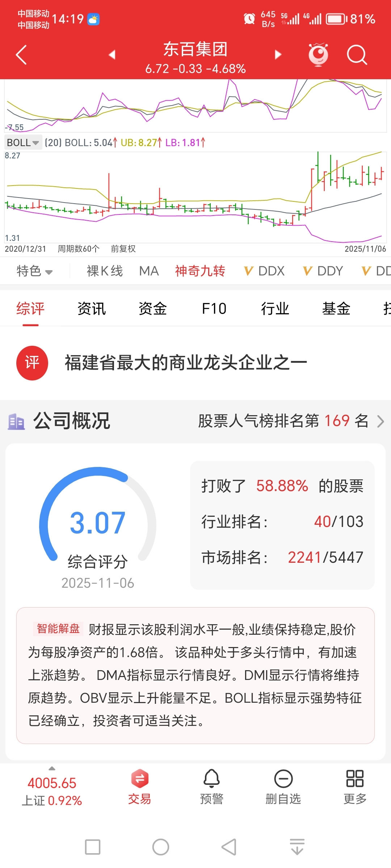The width and height of the screenshot is (391, 868).
Task: Tap the battery icon in status bar
Action: (337, 19)
